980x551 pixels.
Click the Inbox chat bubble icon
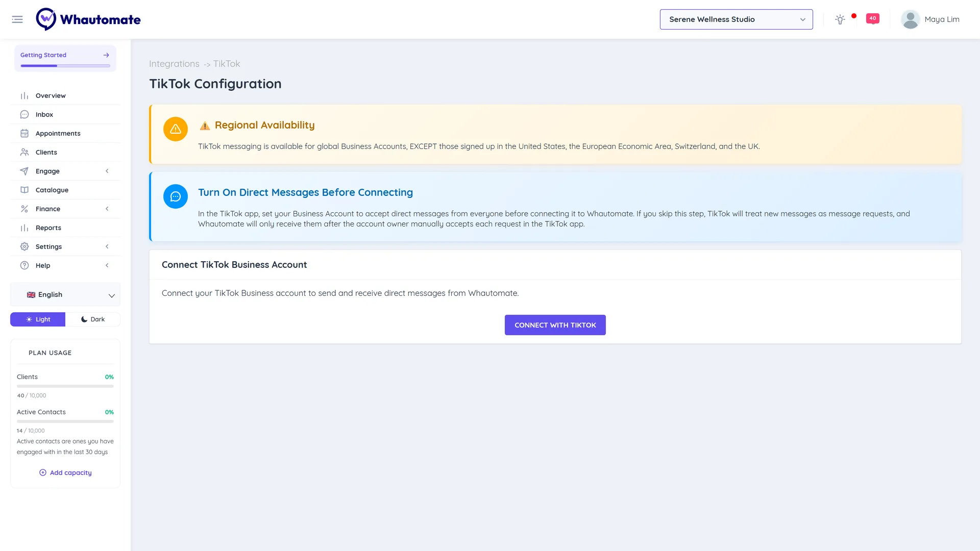pyautogui.click(x=24, y=115)
